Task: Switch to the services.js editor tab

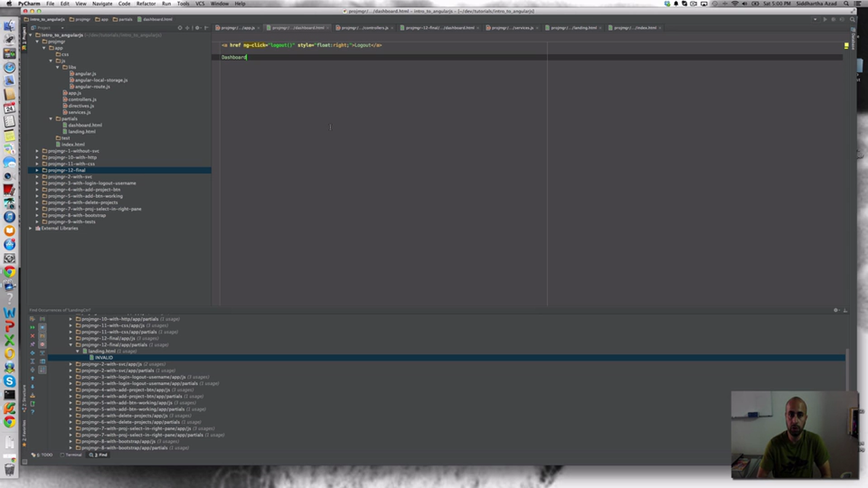Action: tap(512, 28)
